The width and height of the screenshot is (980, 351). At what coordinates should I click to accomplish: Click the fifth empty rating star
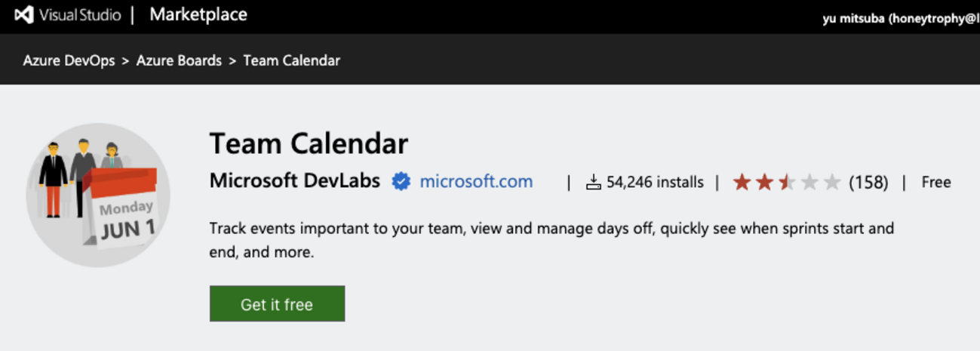tap(832, 182)
